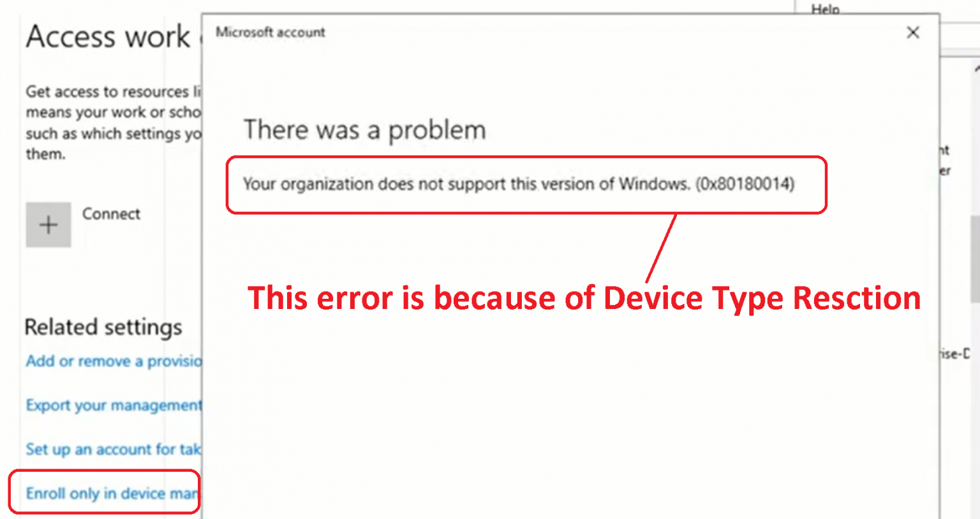The height and width of the screenshot is (519, 980).
Task: Select Enroll only in device management link
Action: (111, 493)
